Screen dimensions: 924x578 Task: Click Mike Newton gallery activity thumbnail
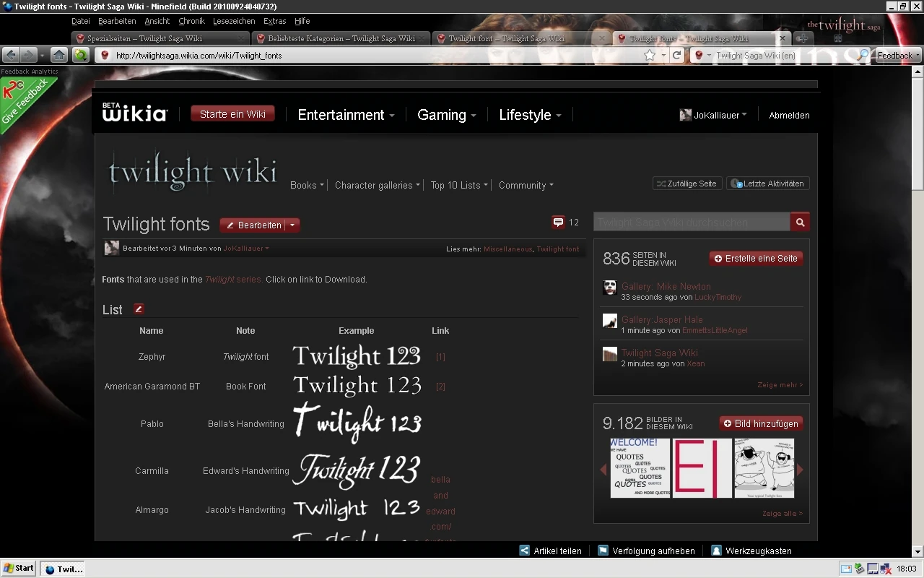click(610, 288)
